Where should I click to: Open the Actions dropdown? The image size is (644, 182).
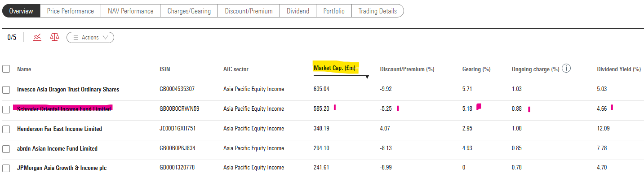click(90, 38)
